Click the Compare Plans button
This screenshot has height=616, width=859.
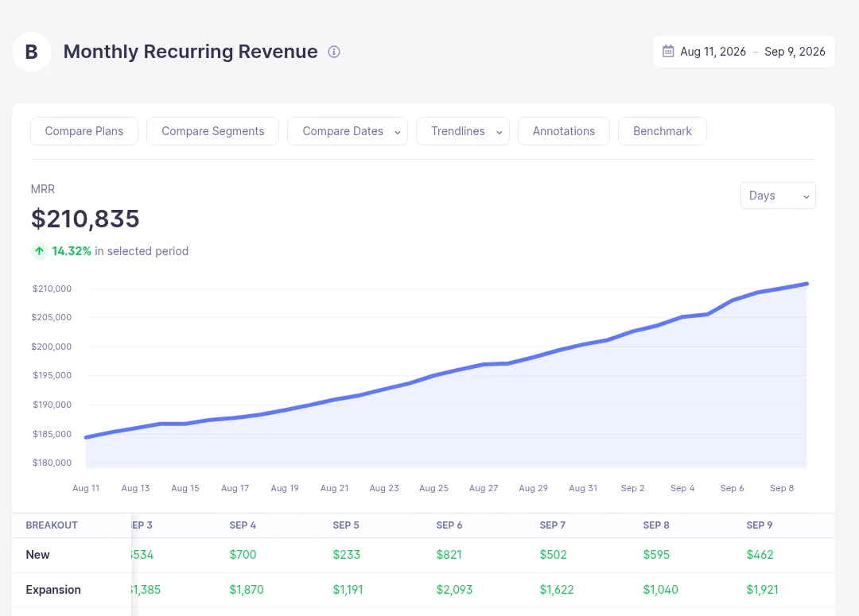coord(84,131)
